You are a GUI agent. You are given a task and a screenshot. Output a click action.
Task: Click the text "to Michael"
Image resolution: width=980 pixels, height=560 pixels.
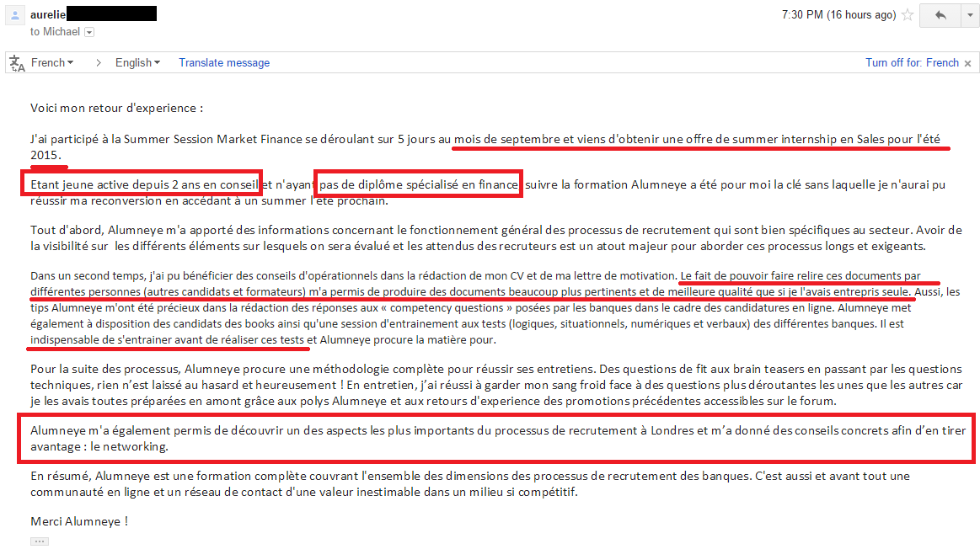tap(55, 32)
